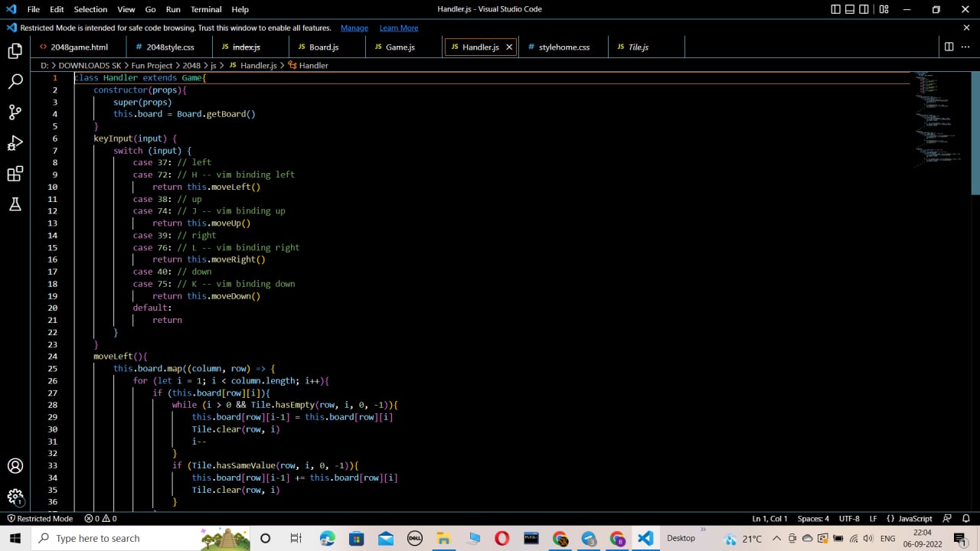Change encoding via UTF-8 status
The height and width of the screenshot is (551, 980).
849,518
